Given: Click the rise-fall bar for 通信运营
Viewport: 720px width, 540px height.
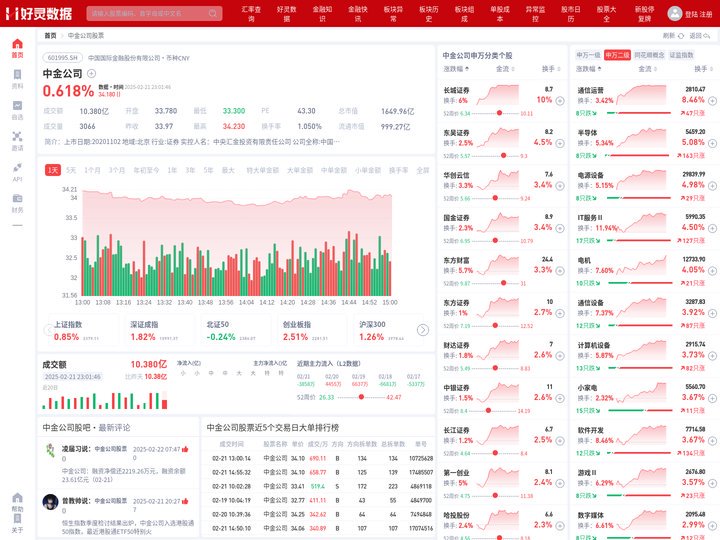Looking at the screenshot, I should click(638, 113).
